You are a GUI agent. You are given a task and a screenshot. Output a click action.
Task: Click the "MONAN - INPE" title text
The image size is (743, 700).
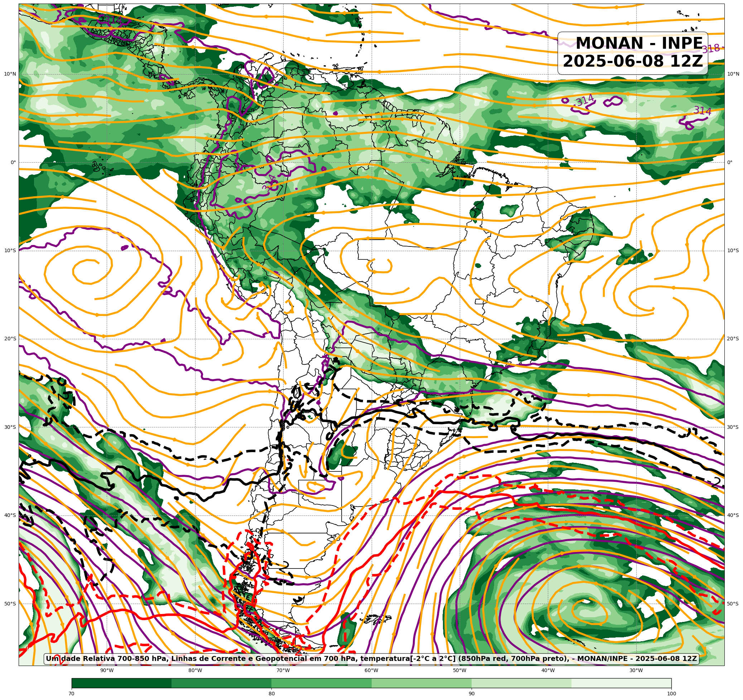click(639, 43)
